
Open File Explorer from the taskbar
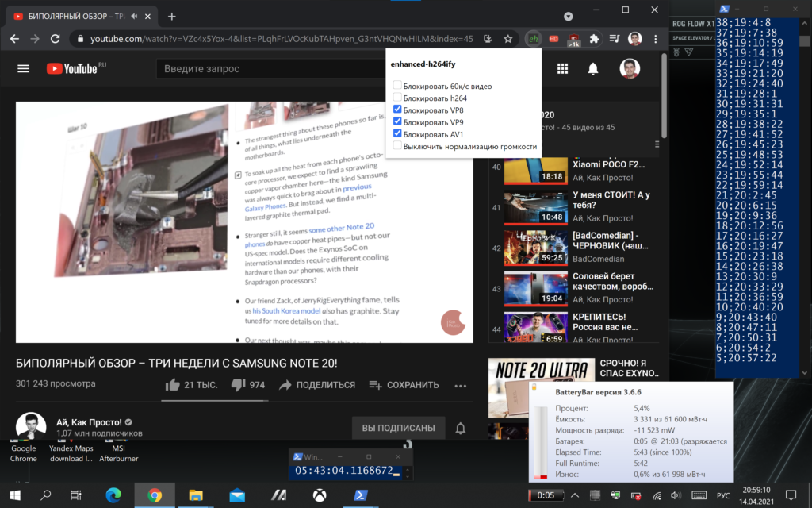(196, 495)
